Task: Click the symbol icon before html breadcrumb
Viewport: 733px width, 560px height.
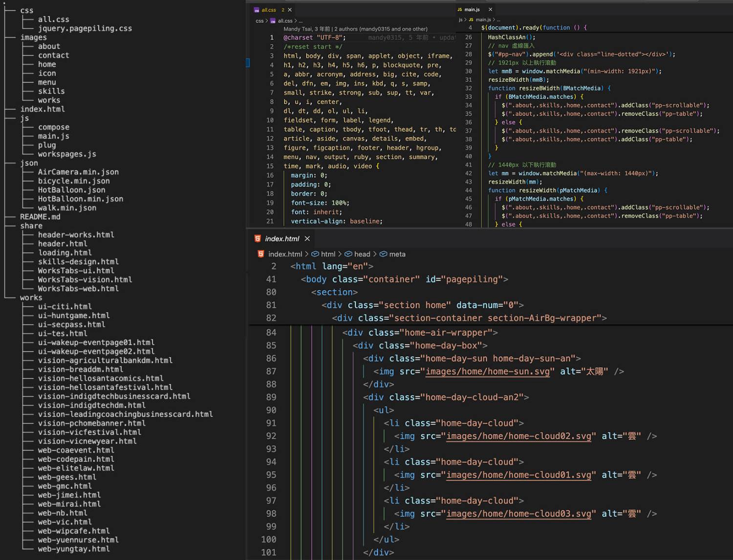Action: point(315,254)
